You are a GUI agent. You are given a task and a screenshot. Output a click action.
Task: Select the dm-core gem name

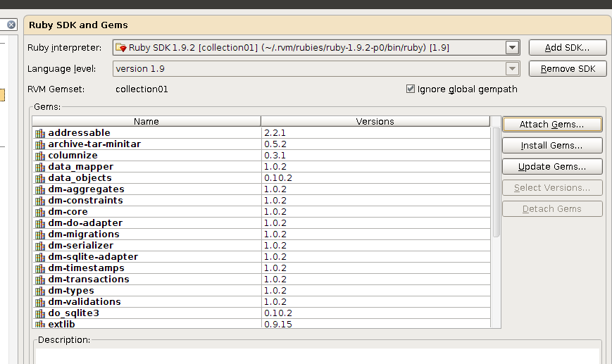(68, 212)
